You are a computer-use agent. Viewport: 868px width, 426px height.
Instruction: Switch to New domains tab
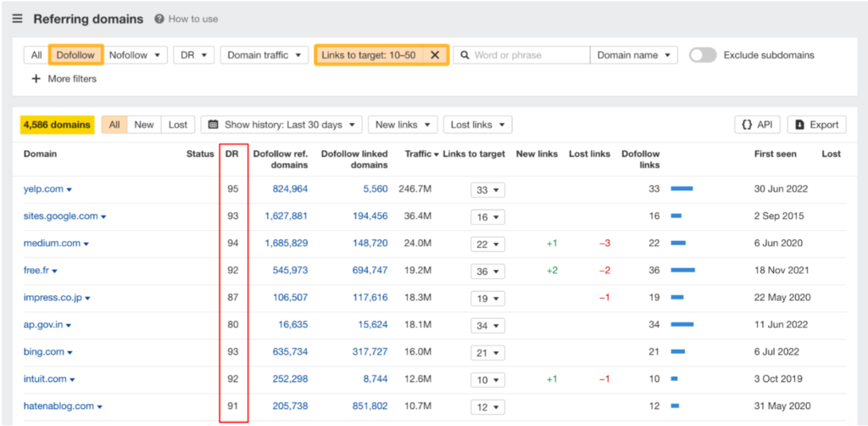tap(144, 125)
